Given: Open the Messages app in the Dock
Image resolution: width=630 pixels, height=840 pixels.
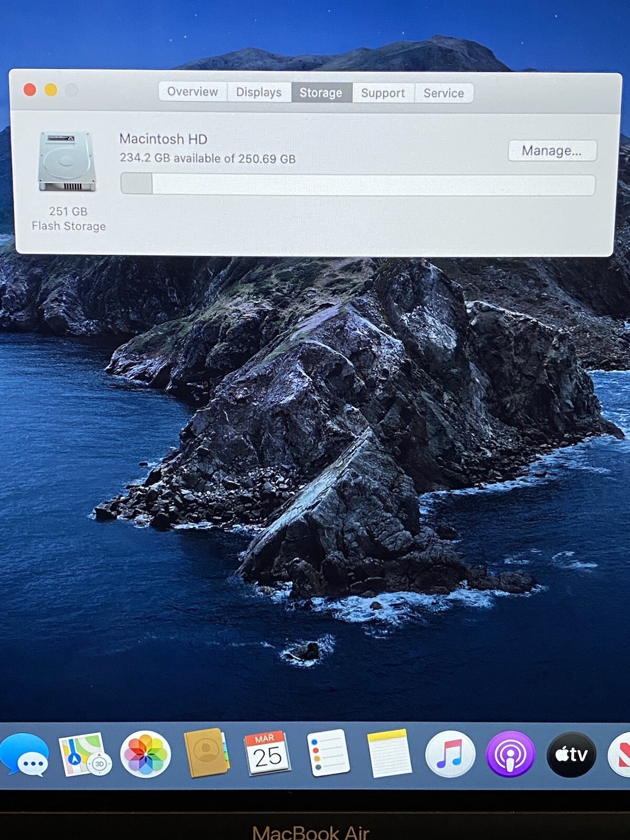Looking at the screenshot, I should [24, 755].
